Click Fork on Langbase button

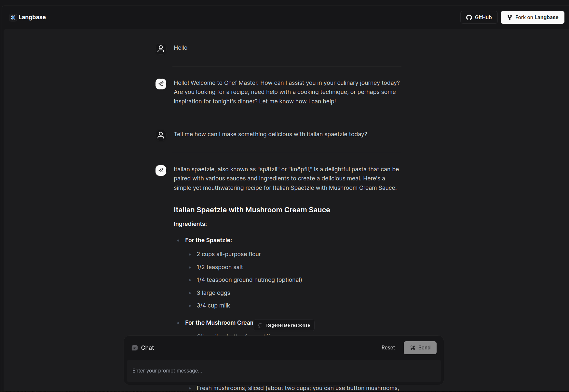[532, 18]
